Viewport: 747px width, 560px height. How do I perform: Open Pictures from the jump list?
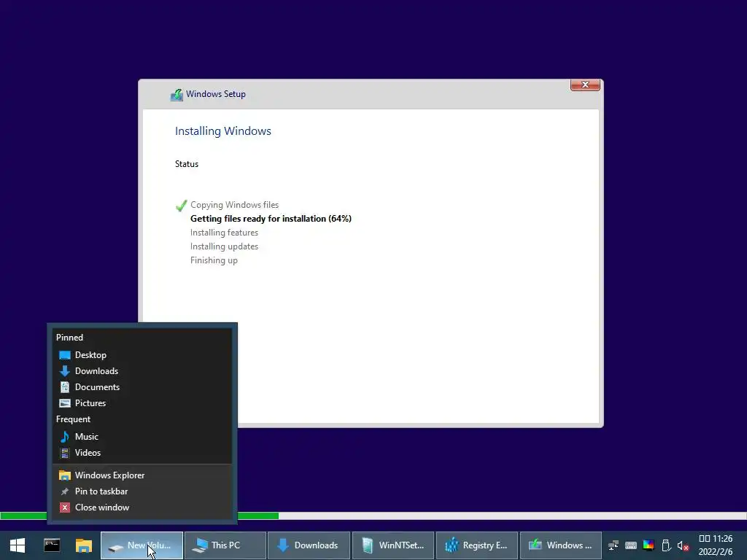tap(142, 402)
